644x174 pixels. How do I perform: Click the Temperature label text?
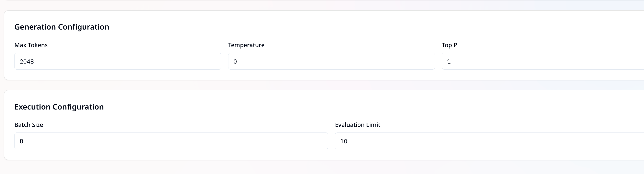246,45
